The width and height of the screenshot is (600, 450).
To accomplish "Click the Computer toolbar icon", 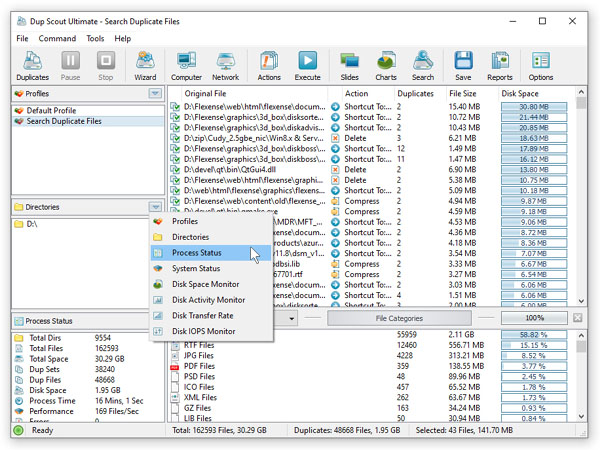I will [186, 66].
